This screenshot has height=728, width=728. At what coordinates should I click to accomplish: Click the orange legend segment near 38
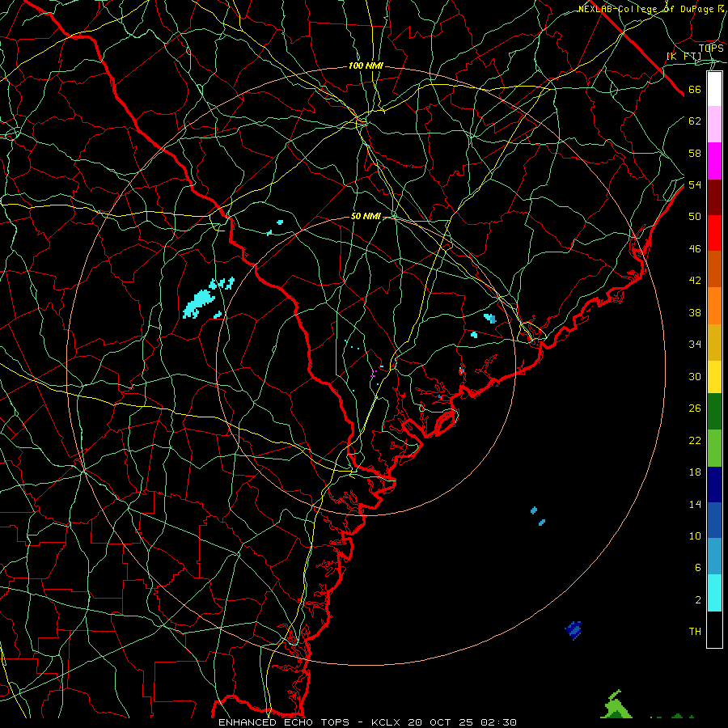pyautogui.click(x=714, y=306)
